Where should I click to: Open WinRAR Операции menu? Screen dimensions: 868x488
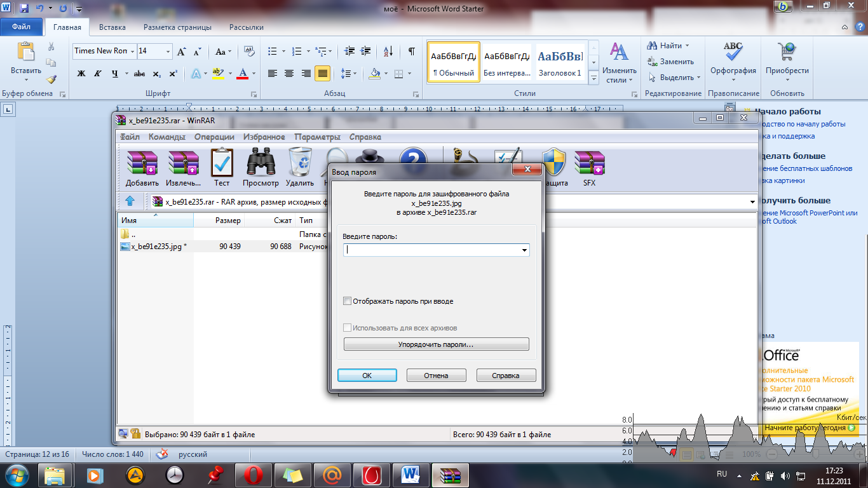coord(214,137)
